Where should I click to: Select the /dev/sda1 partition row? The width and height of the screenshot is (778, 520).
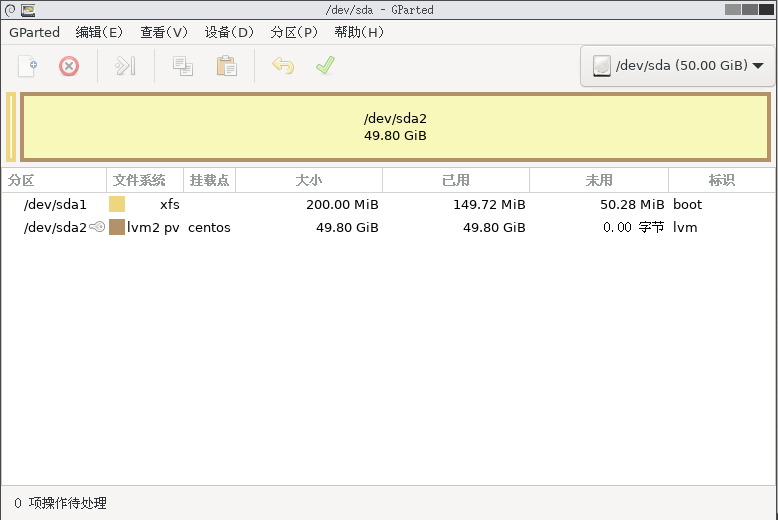[389, 204]
